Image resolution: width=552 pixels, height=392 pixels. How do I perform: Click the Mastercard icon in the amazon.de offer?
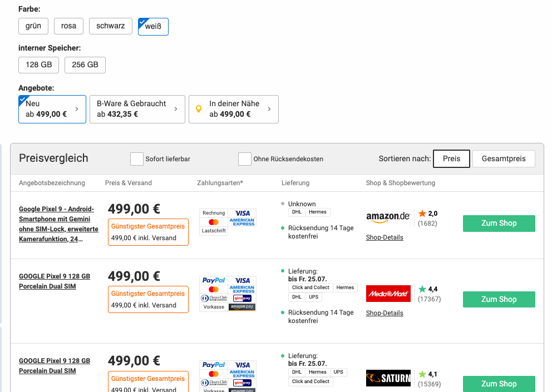214,222
